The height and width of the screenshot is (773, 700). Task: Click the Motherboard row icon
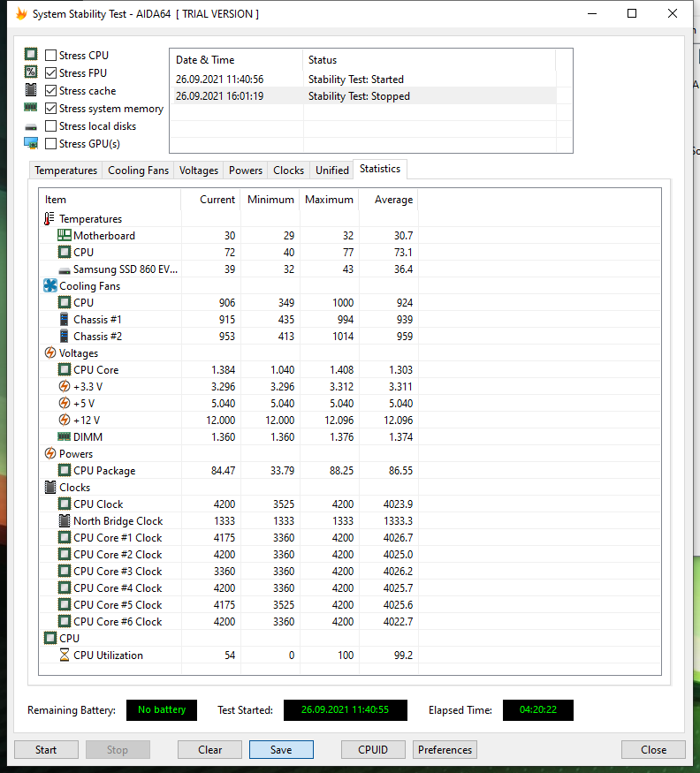pos(65,235)
